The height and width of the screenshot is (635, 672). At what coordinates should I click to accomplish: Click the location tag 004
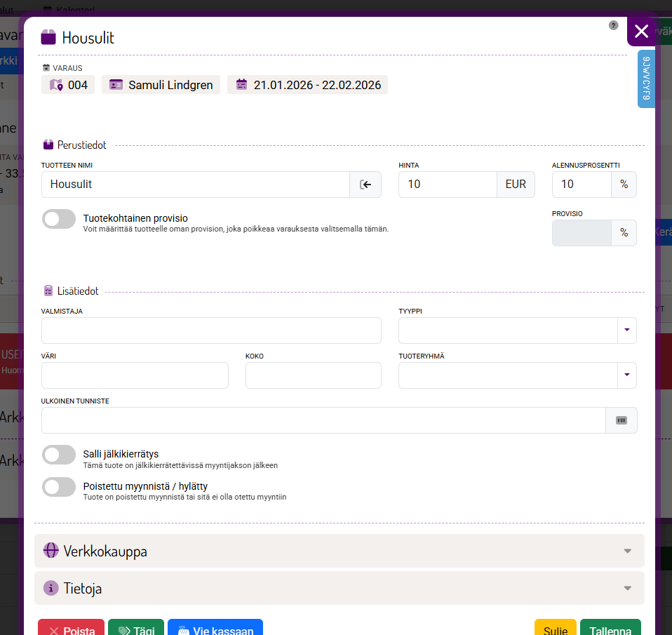coord(68,85)
